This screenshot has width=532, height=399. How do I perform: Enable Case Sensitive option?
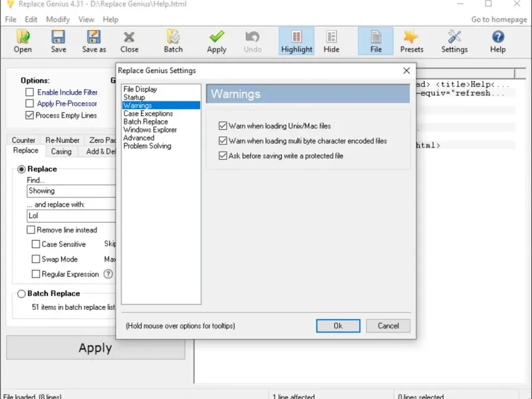pyautogui.click(x=36, y=244)
